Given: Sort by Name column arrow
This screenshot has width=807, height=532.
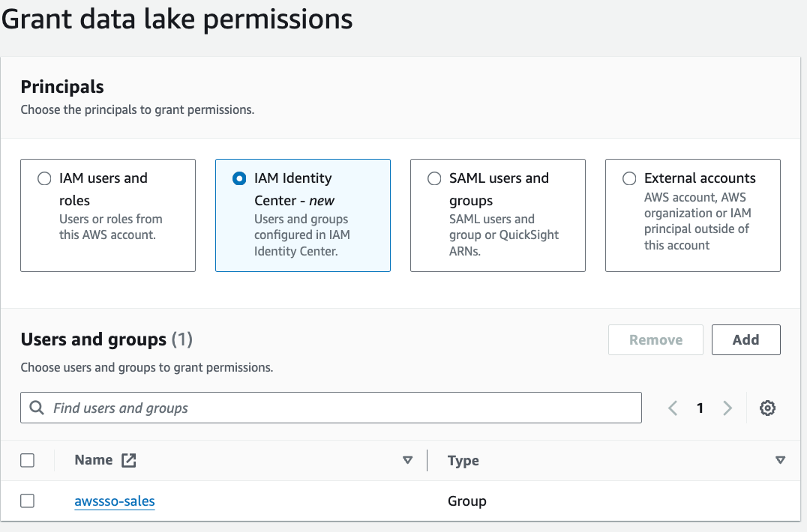Looking at the screenshot, I should [408, 460].
